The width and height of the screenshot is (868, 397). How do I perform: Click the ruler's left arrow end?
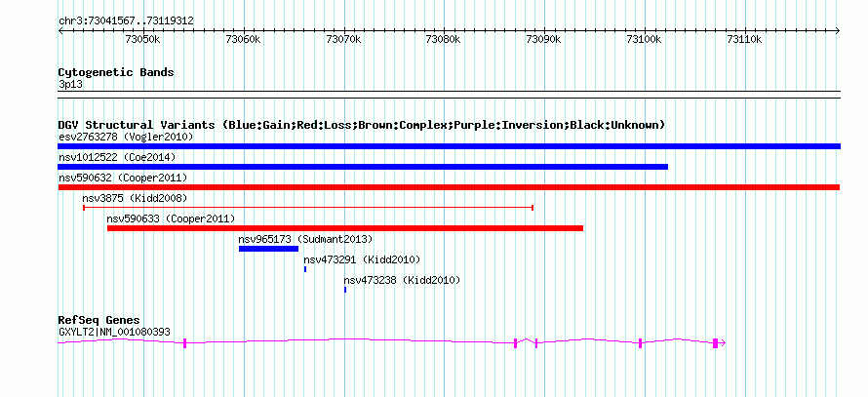pos(60,30)
